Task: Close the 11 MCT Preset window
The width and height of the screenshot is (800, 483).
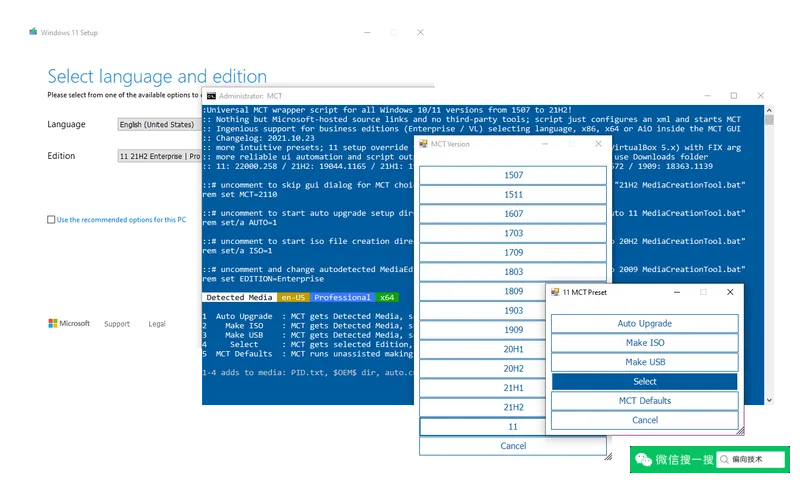Action: click(x=730, y=292)
